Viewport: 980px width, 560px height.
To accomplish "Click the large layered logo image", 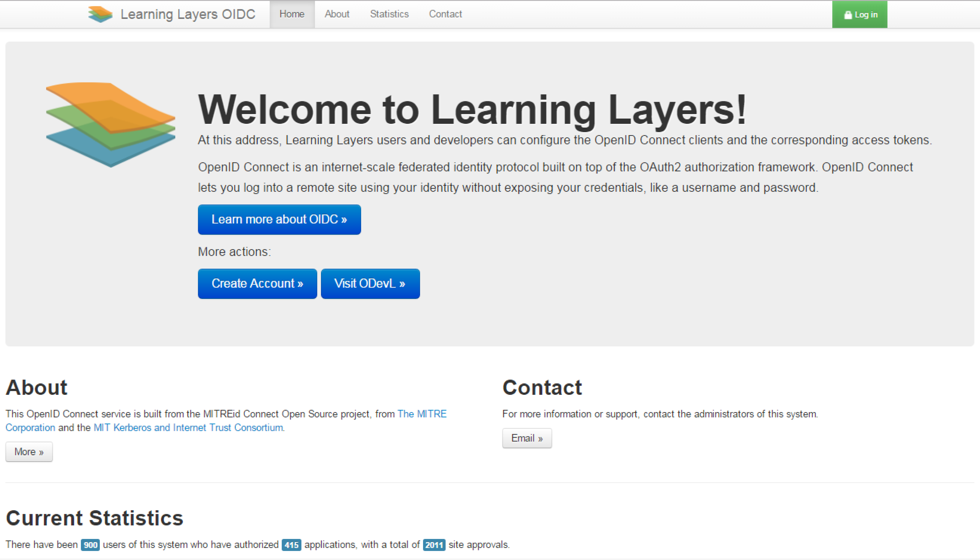I will pyautogui.click(x=110, y=125).
